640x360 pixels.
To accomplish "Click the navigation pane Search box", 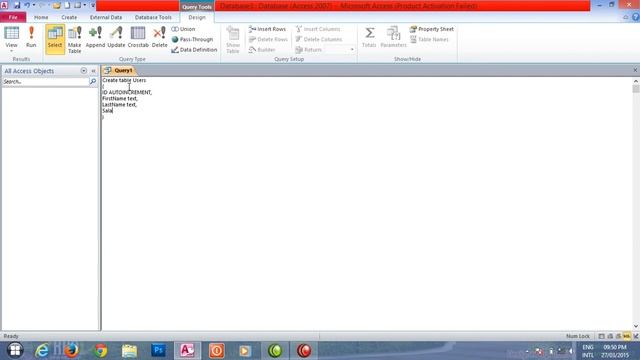I will (45, 82).
